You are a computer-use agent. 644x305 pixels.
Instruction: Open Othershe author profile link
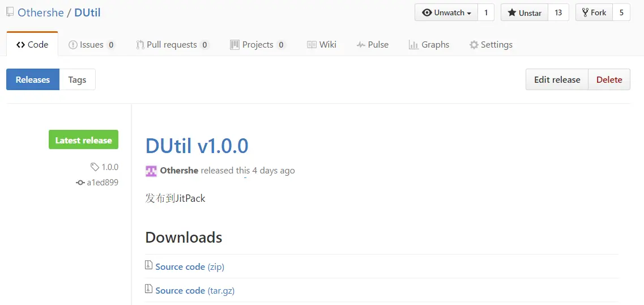179,170
